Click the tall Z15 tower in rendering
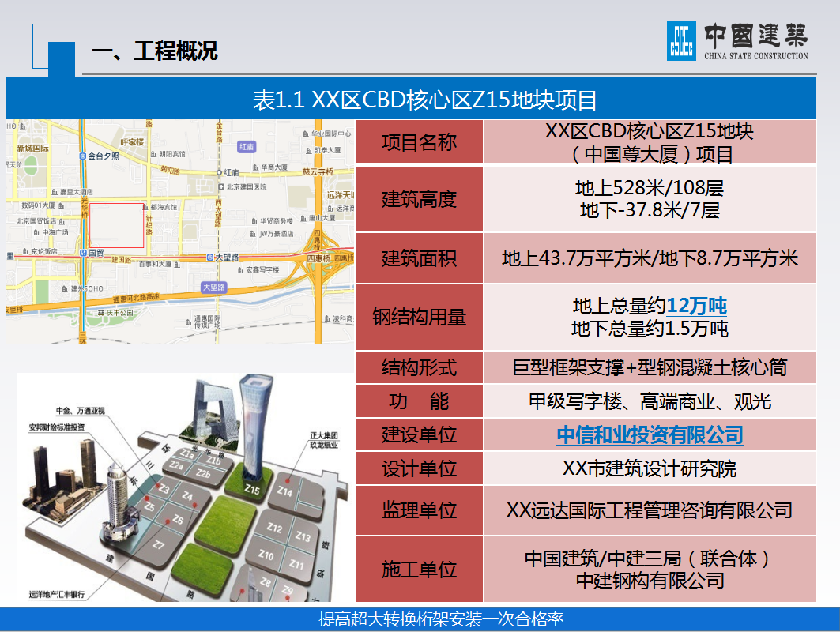 tap(254, 426)
